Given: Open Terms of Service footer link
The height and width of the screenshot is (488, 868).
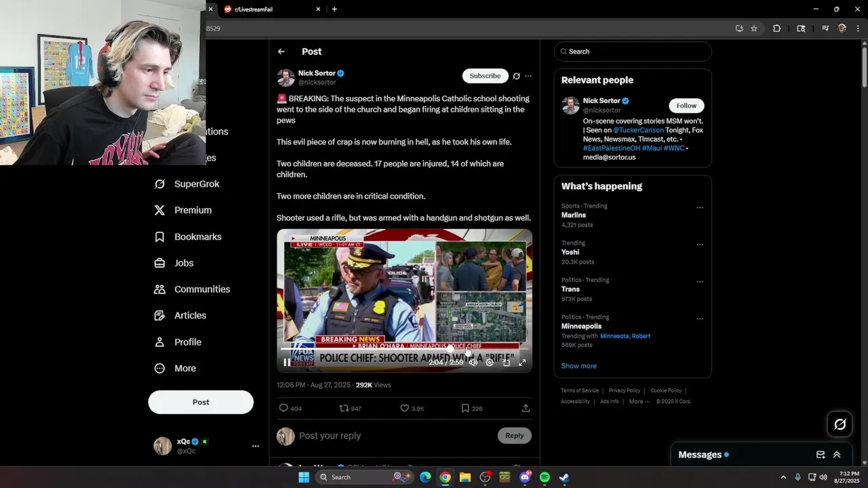Looking at the screenshot, I should (580, 390).
